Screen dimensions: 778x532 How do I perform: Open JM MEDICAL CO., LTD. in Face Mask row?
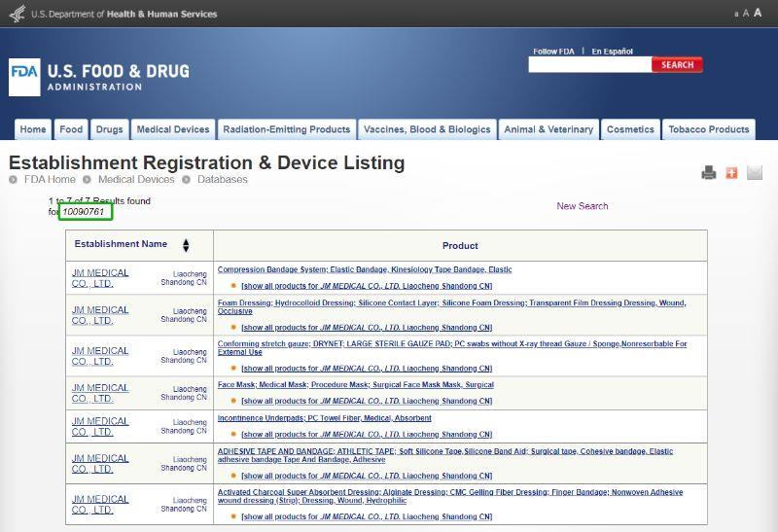(100, 393)
